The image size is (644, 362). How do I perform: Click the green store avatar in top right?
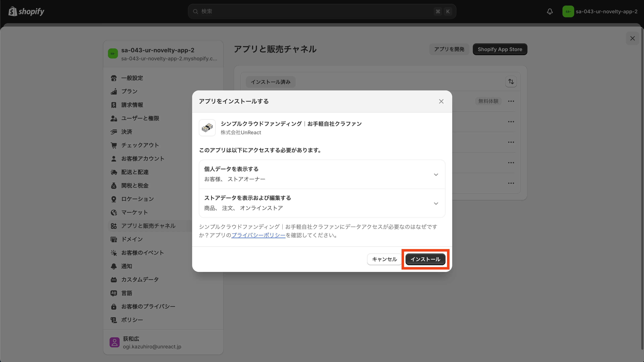(x=568, y=11)
